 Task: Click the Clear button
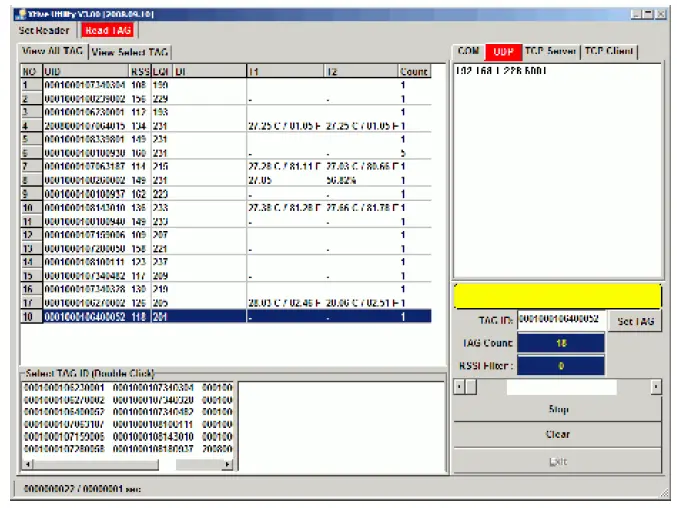pyautogui.click(x=557, y=434)
